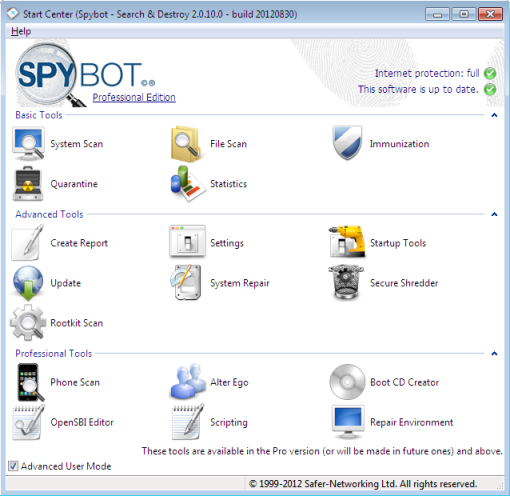Launch File Scan folder icon
The width and height of the screenshot is (510, 496).
click(x=186, y=144)
